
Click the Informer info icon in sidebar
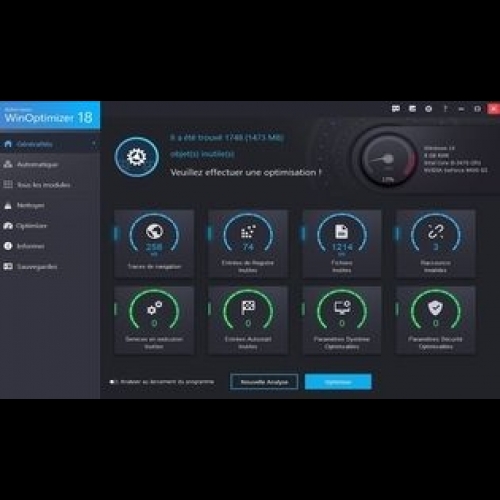(8, 246)
